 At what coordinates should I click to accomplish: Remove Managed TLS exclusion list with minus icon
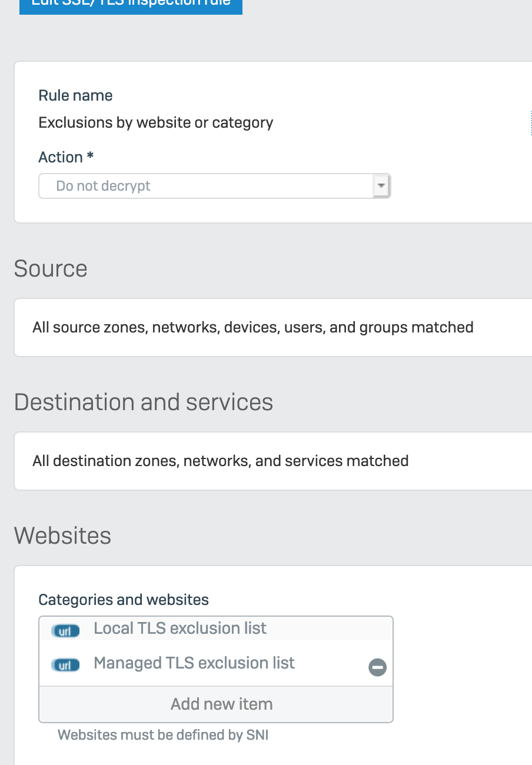point(377,667)
